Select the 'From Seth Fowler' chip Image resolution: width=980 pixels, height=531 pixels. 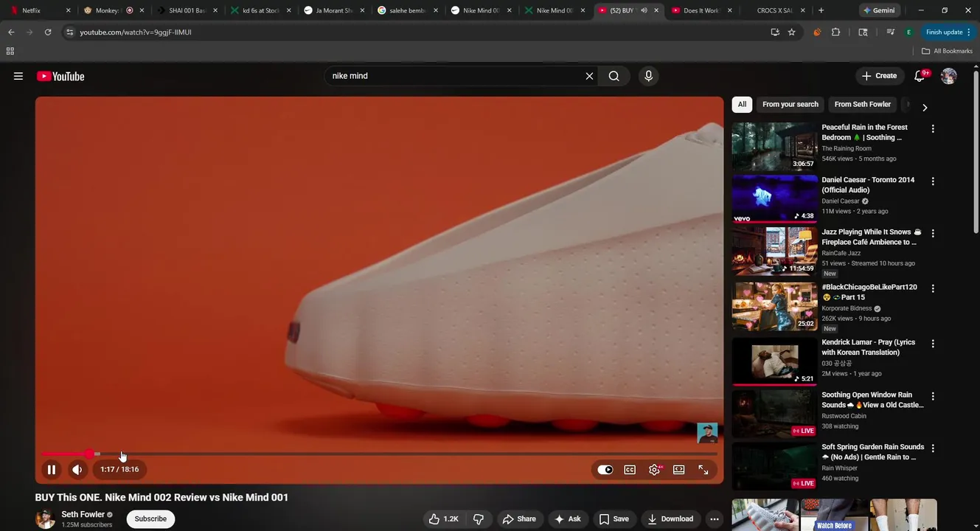[862, 104]
